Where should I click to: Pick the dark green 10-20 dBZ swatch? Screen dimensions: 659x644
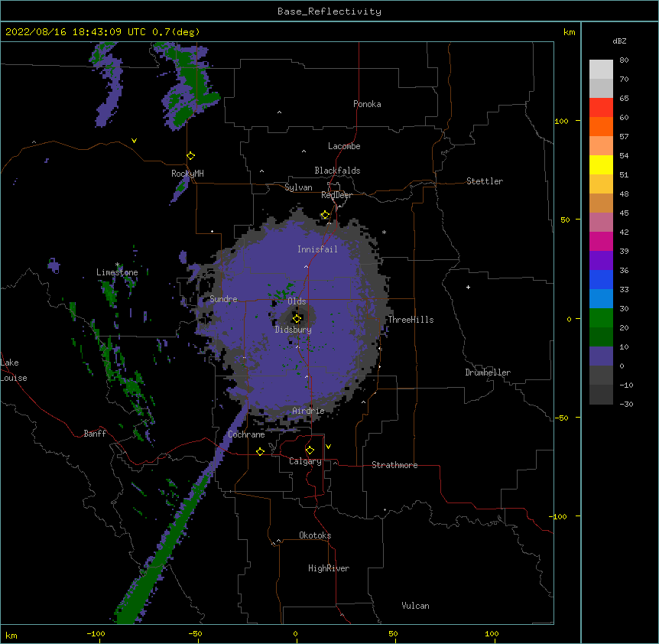(x=601, y=337)
